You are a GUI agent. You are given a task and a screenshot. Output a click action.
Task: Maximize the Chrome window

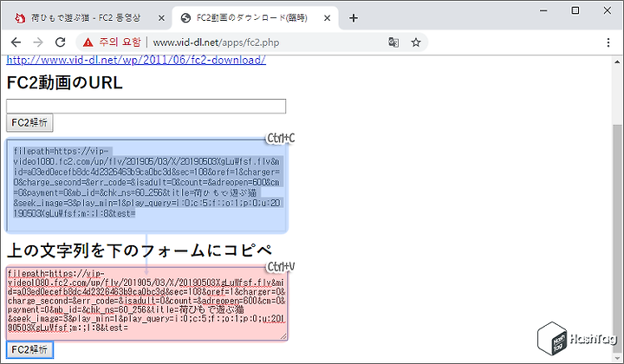coord(575,10)
